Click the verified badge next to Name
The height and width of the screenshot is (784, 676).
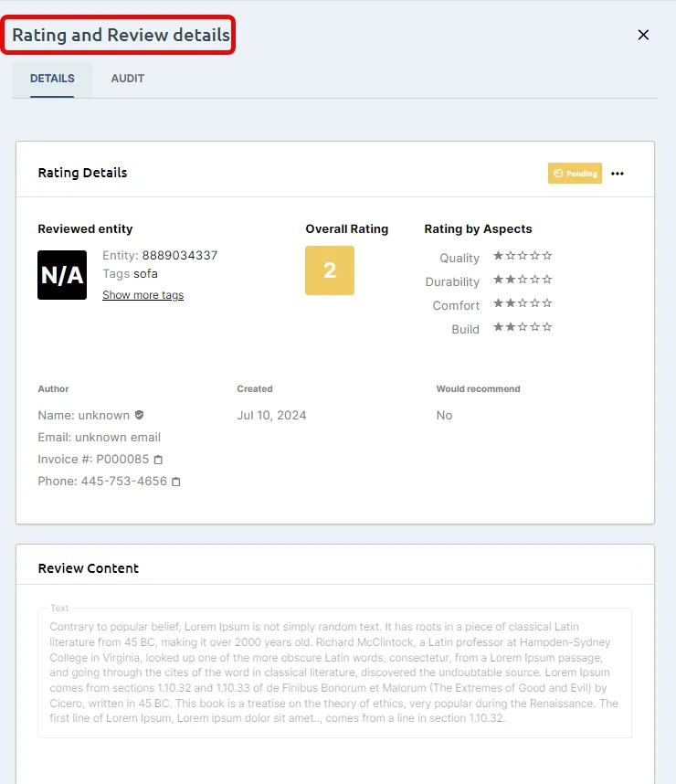click(x=140, y=415)
